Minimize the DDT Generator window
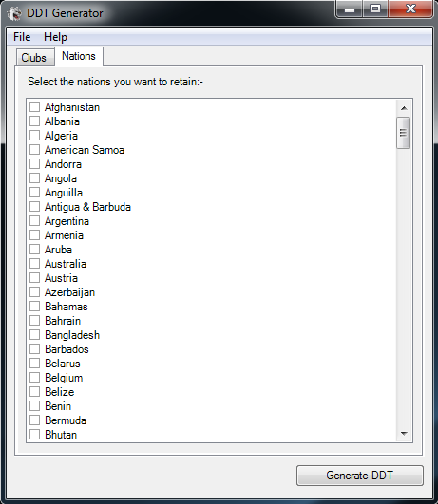Screen dimensions: 438x504 [x=350, y=9]
